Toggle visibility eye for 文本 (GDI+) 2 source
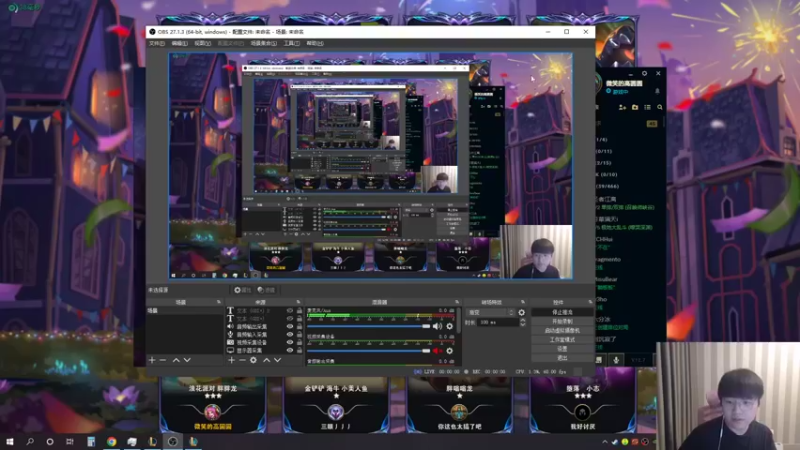 290,311
